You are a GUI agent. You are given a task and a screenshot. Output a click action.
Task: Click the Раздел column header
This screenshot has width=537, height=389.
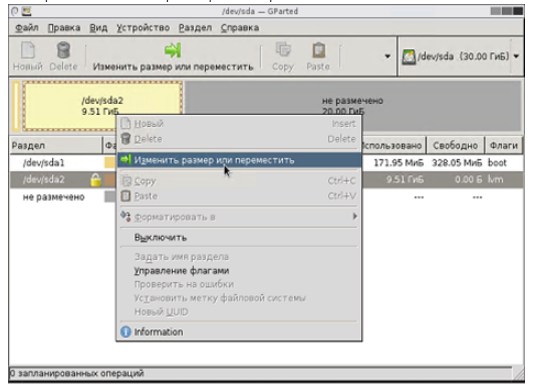(56, 146)
